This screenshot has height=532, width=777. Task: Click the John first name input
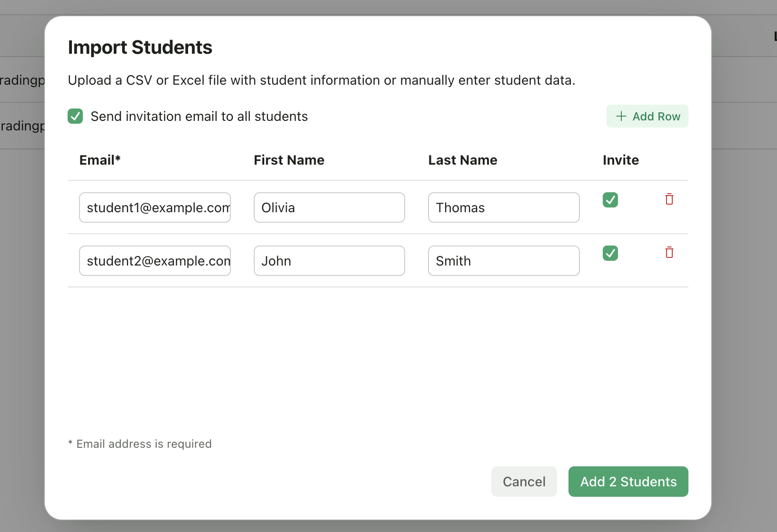point(329,261)
